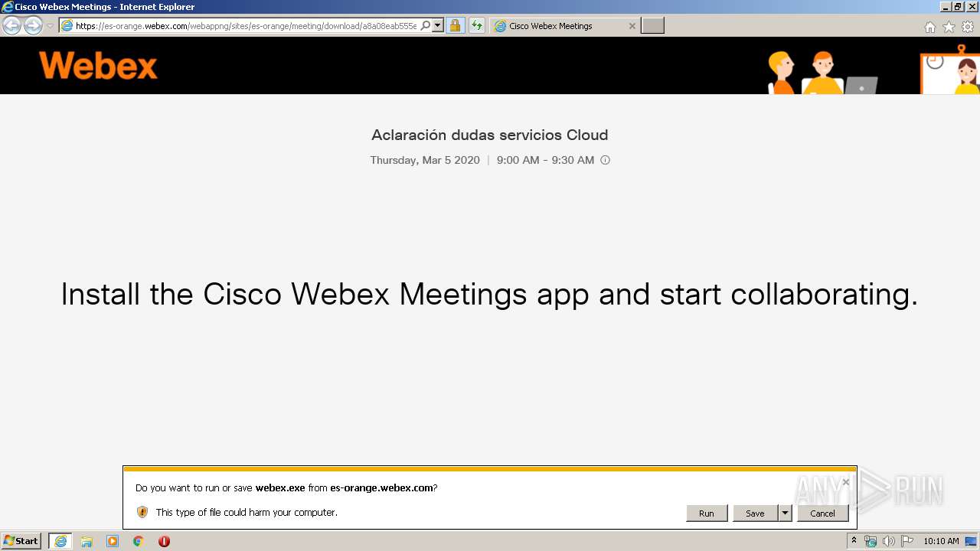The image size is (980, 551).
Task: Click the Show desktop button
Action: click(972, 541)
